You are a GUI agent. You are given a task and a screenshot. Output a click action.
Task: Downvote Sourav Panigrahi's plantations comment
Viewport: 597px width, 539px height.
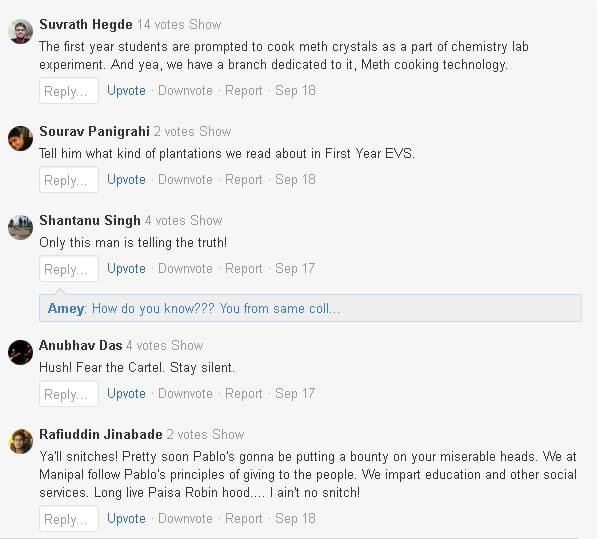pyautogui.click(x=185, y=180)
